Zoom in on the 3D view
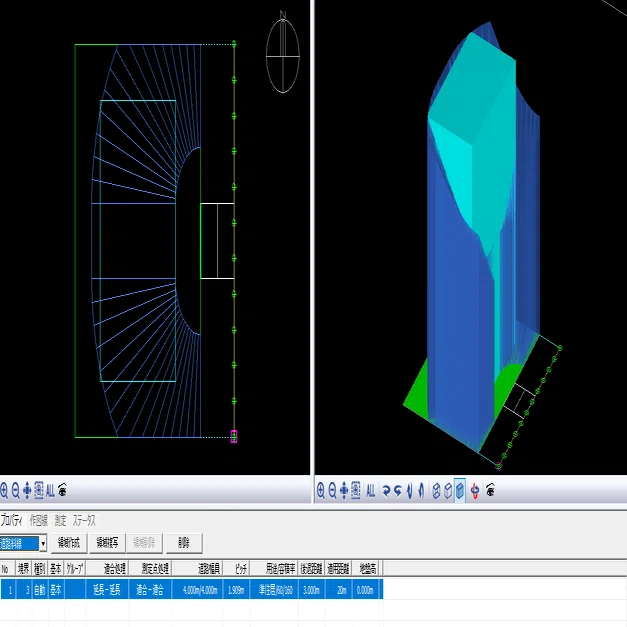This screenshot has height=627, width=627. [x=321, y=490]
